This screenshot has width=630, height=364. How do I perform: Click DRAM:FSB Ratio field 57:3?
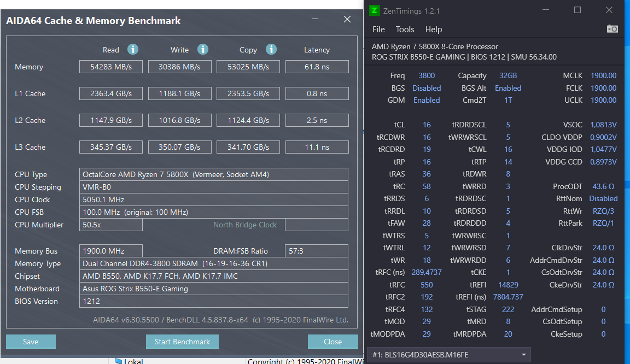(317, 251)
